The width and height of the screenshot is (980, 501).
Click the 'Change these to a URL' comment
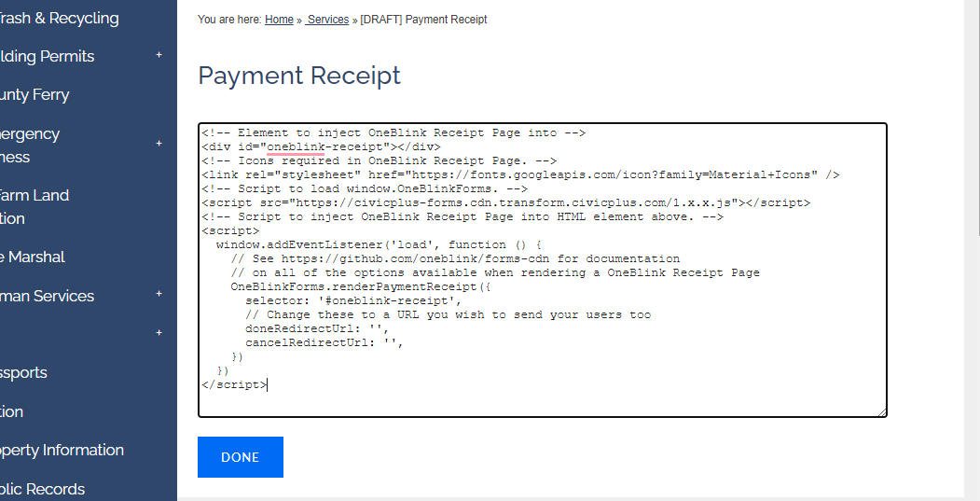coord(449,314)
